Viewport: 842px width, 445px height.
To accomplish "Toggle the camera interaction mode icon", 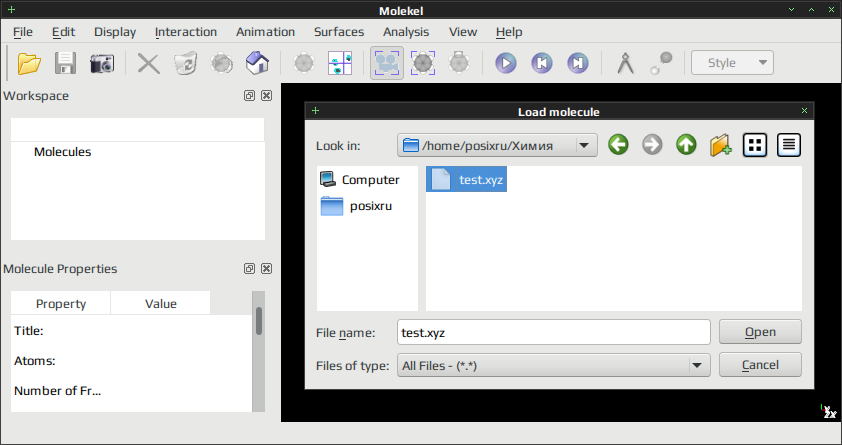I will (387, 63).
